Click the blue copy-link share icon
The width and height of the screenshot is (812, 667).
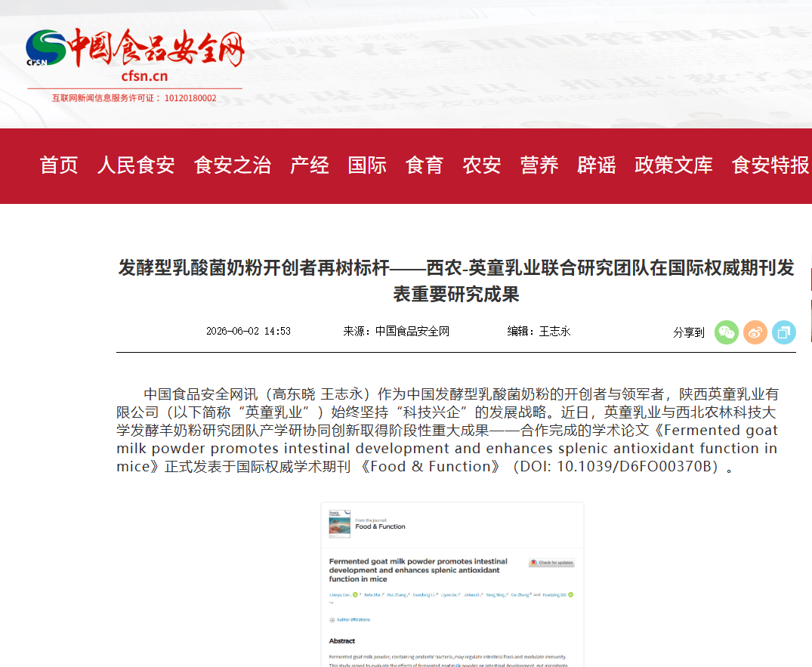click(x=784, y=332)
